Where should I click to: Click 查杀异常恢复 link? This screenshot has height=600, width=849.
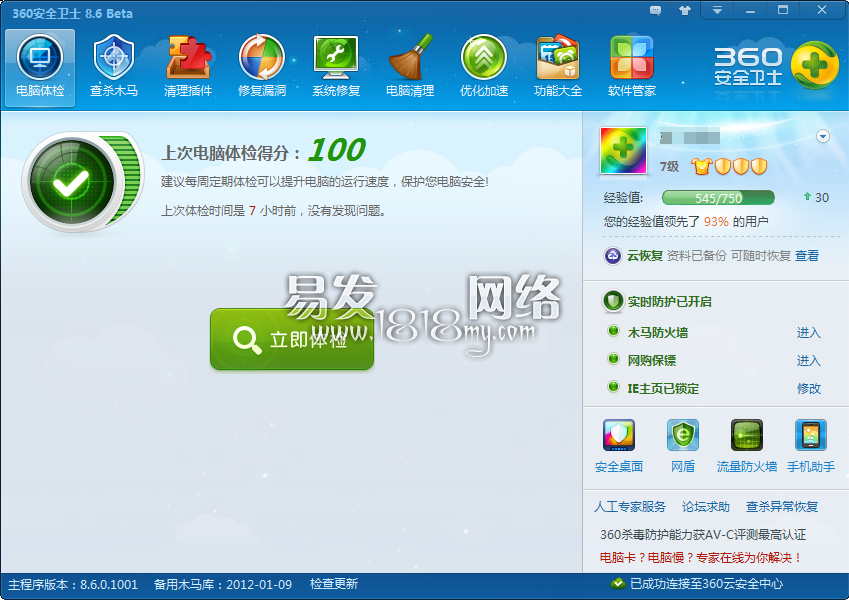(x=782, y=507)
